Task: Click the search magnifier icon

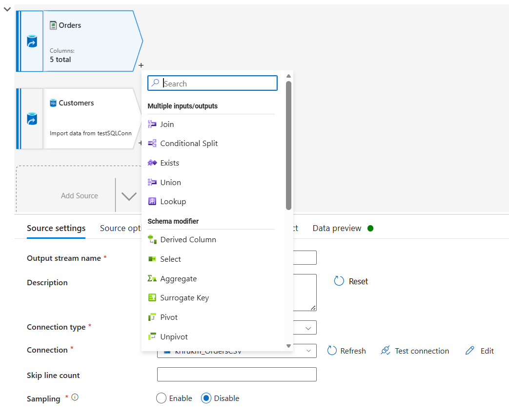Action: (x=156, y=83)
